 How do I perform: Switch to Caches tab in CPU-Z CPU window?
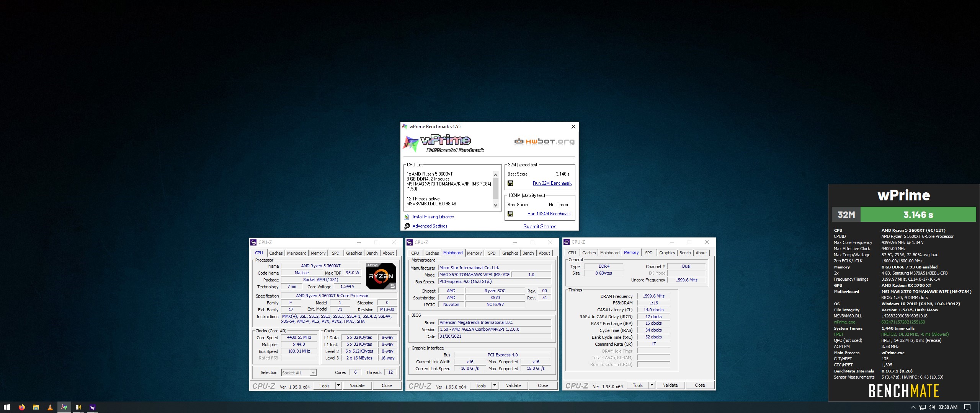click(276, 253)
